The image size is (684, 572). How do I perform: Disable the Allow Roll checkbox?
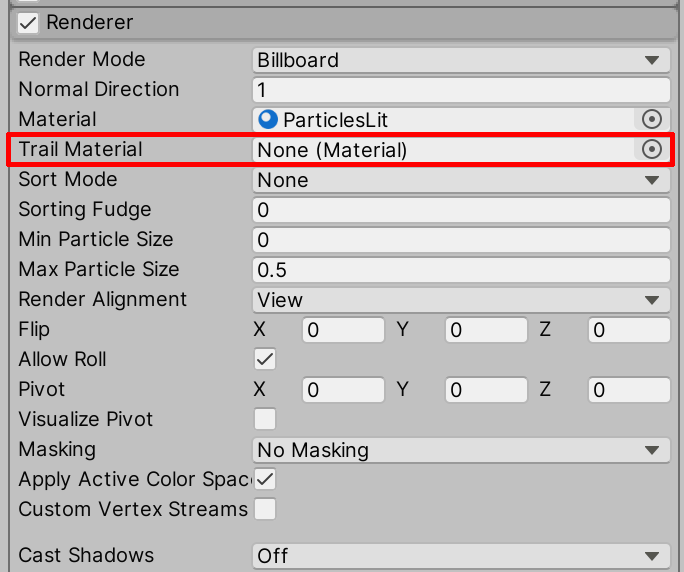coord(265,359)
